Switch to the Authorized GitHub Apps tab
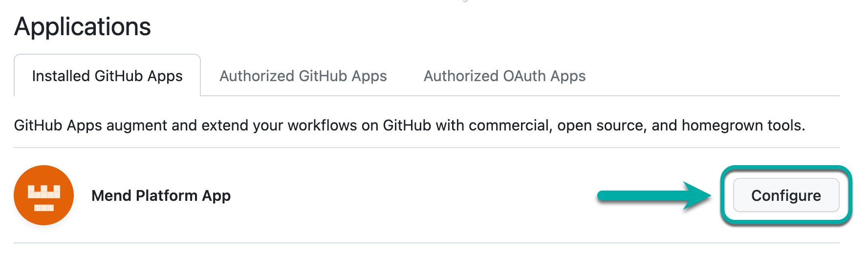The image size is (868, 258). click(303, 76)
